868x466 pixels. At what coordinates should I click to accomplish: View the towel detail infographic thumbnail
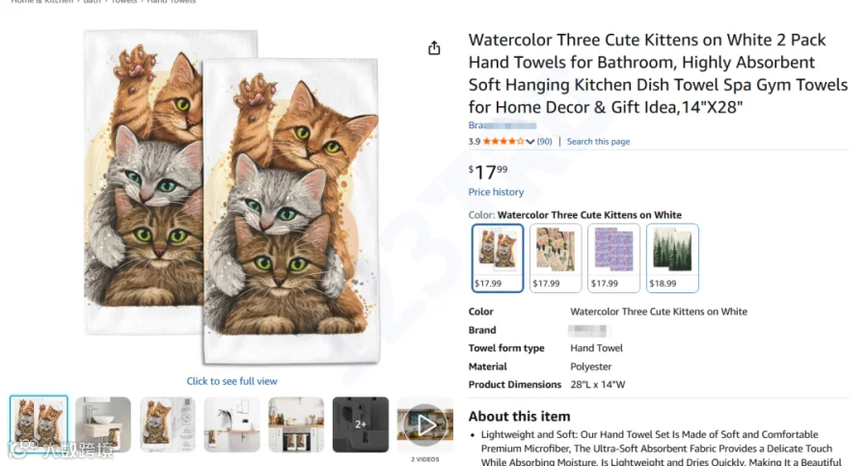(x=167, y=425)
